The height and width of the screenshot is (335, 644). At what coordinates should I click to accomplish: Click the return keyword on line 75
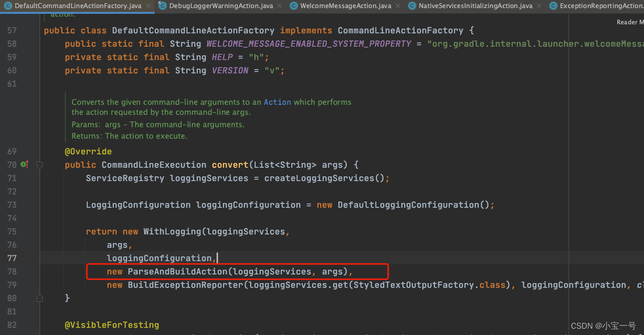point(102,232)
